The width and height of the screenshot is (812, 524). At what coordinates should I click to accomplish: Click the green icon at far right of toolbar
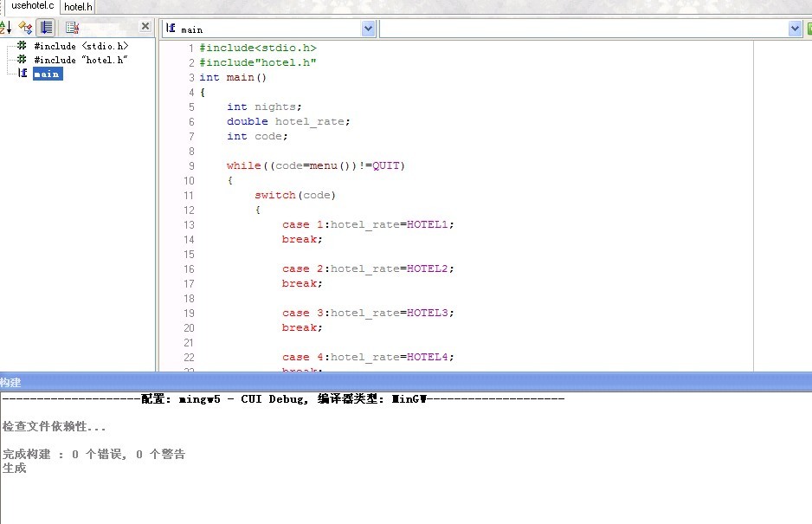(809, 29)
